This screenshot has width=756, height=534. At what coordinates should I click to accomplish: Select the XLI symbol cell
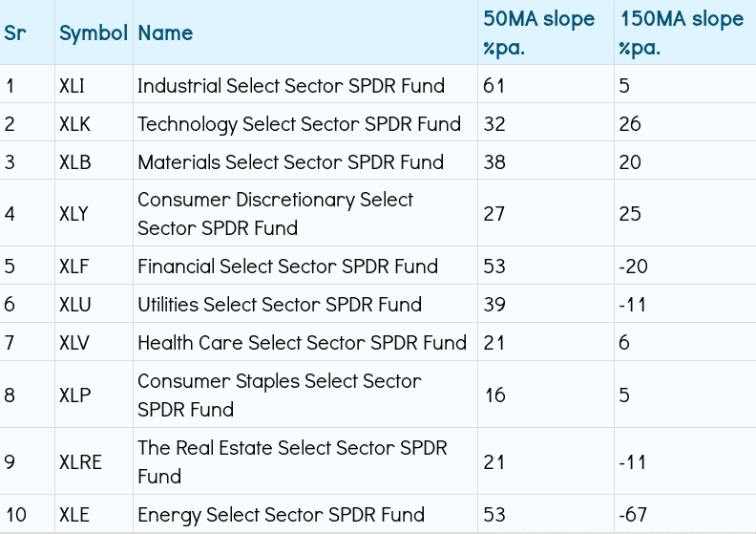coord(72,86)
